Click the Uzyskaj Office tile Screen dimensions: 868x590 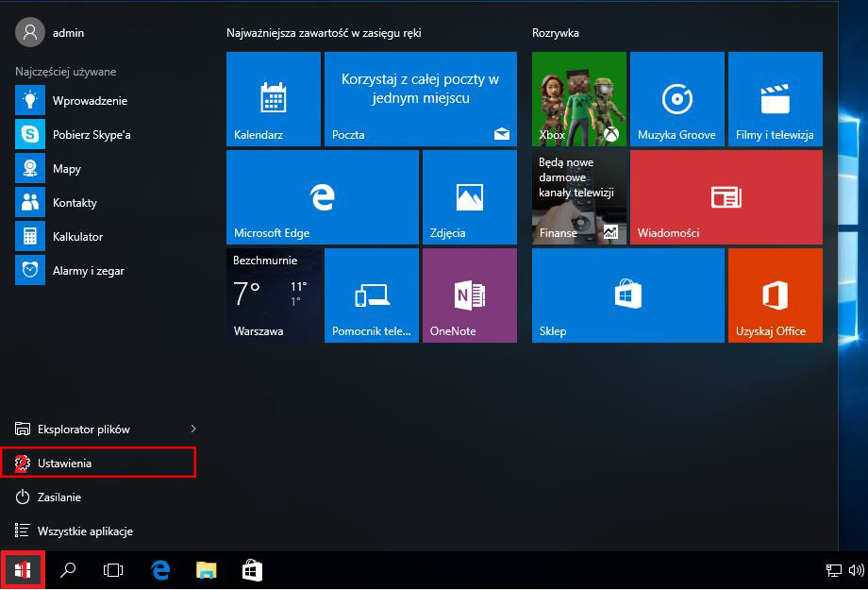775,295
